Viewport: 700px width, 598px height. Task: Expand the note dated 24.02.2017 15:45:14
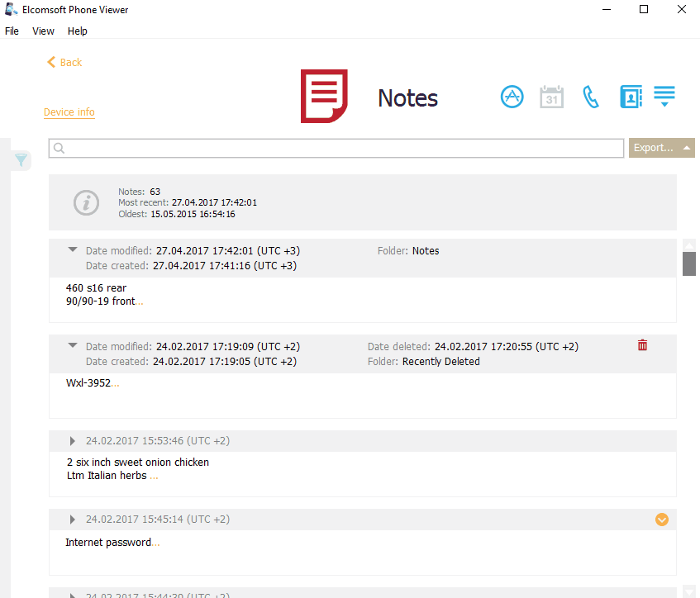click(x=73, y=520)
